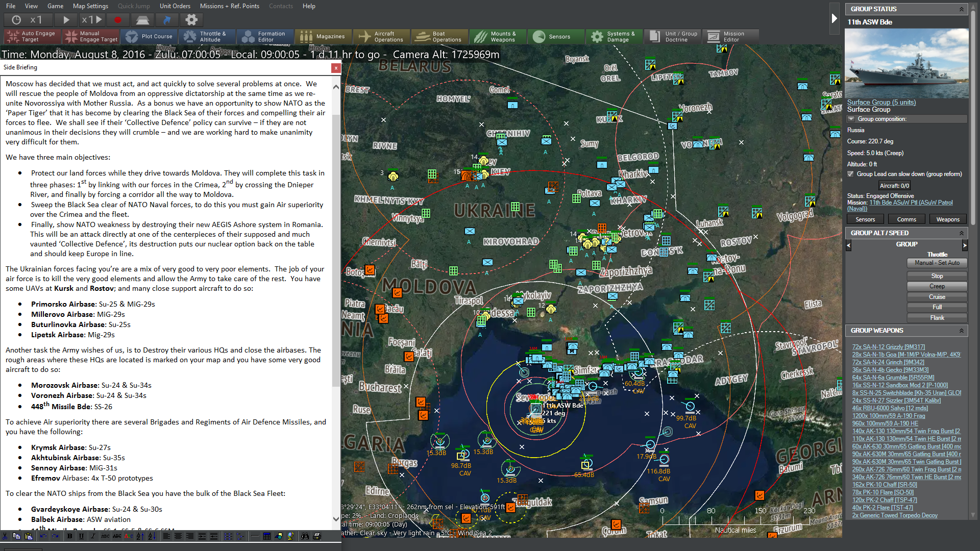
Task: Toggle Group Lead can slow down checkbox
Action: 850,174
